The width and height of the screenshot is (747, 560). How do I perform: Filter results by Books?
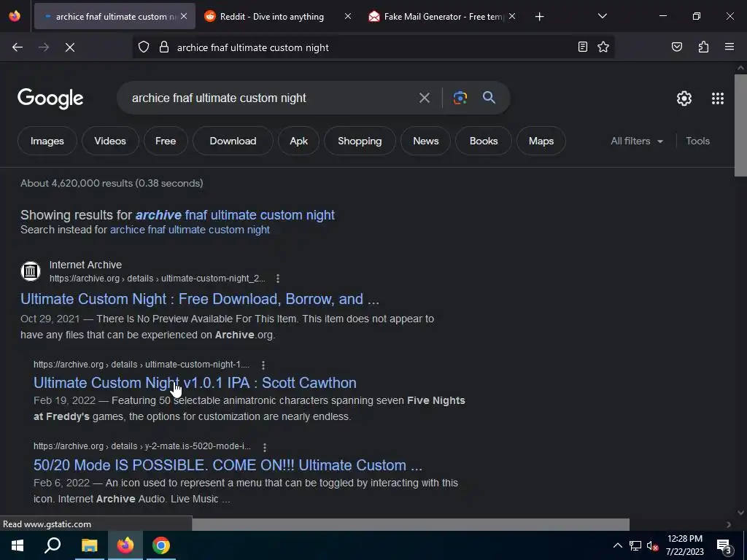click(484, 141)
